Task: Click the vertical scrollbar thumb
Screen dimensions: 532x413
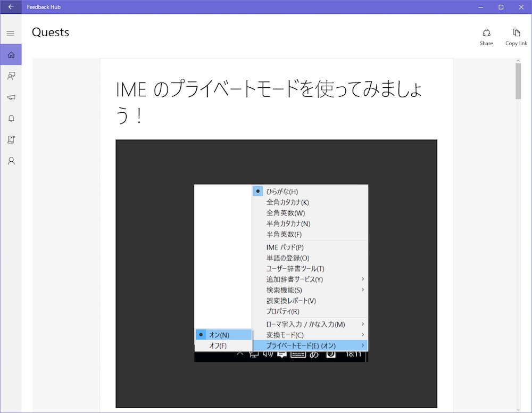Action: (x=518, y=81)
